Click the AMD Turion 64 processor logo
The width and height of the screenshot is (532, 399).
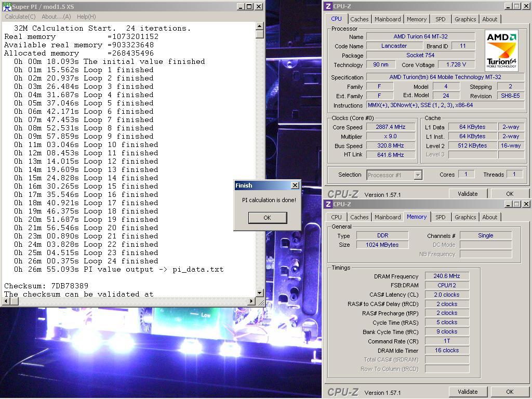click(x=501, y=50)
